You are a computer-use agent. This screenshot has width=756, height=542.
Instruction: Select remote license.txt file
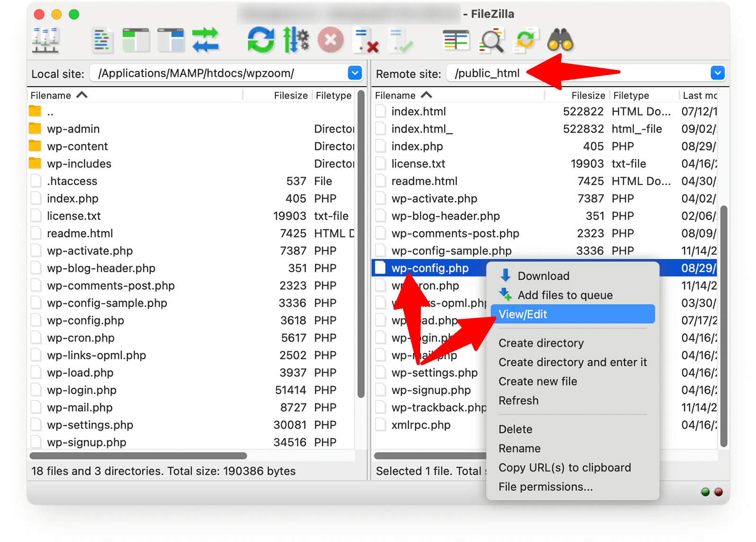pyautogui.click(x=545, y=164)
